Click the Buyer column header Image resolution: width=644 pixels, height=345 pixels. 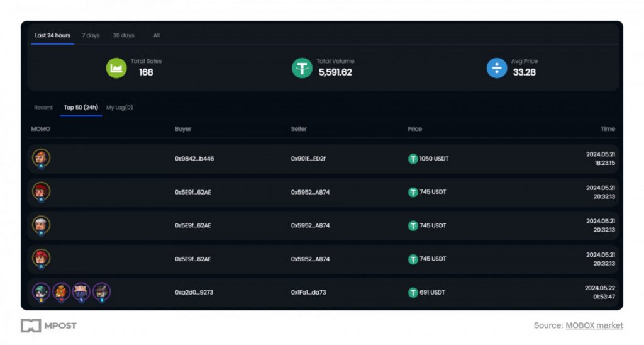click(x=183, y=129)
